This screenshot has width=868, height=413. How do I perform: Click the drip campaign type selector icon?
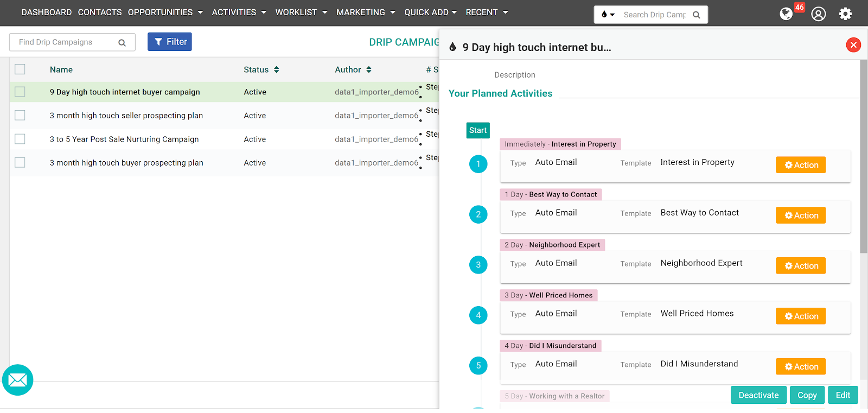click(608, 15)
